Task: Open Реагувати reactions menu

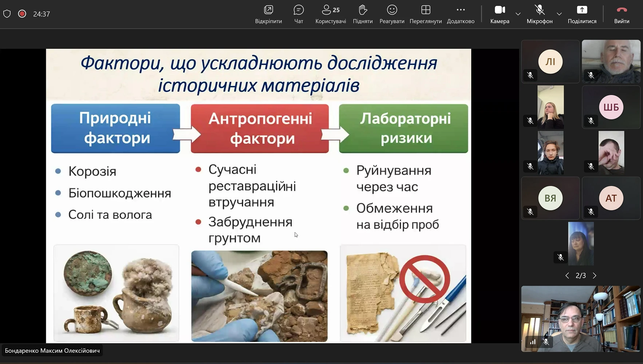Action: coord(392,14)
